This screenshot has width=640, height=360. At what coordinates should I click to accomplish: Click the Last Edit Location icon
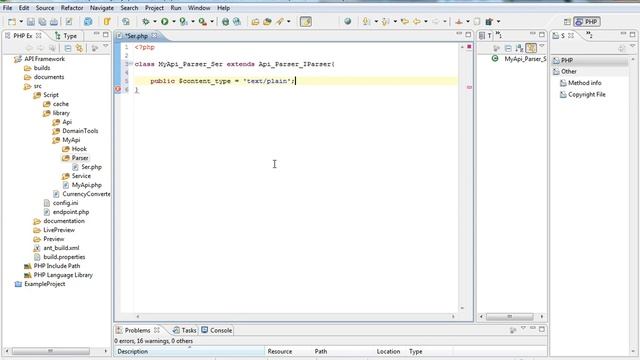pyautogui.click(x=404, y=22)
